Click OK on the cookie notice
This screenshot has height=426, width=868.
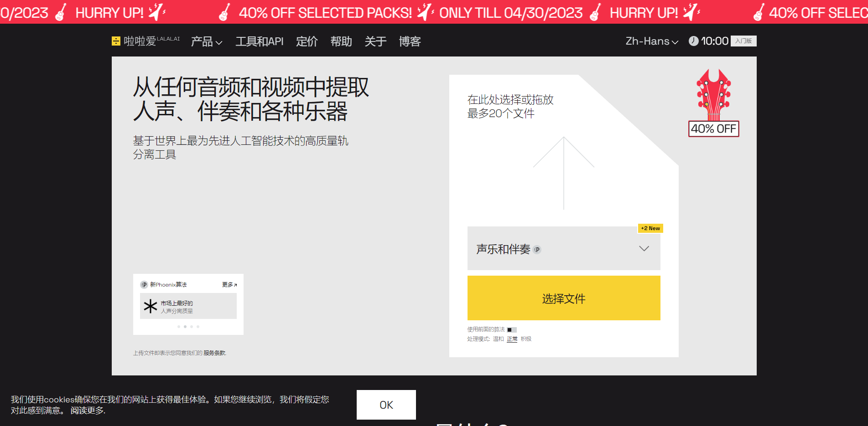(386, 405)
